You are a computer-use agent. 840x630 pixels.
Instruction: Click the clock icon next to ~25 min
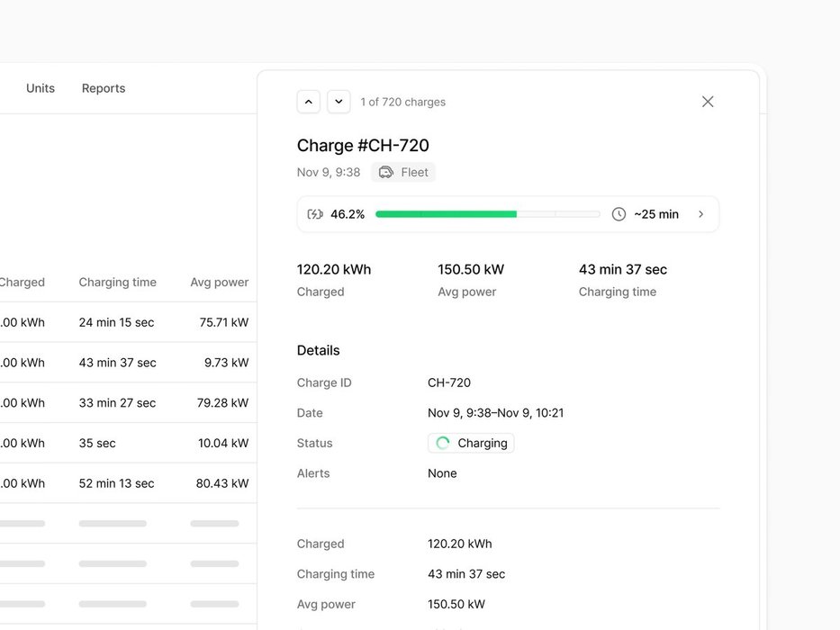pyautogui.click(x=619, y=214)
